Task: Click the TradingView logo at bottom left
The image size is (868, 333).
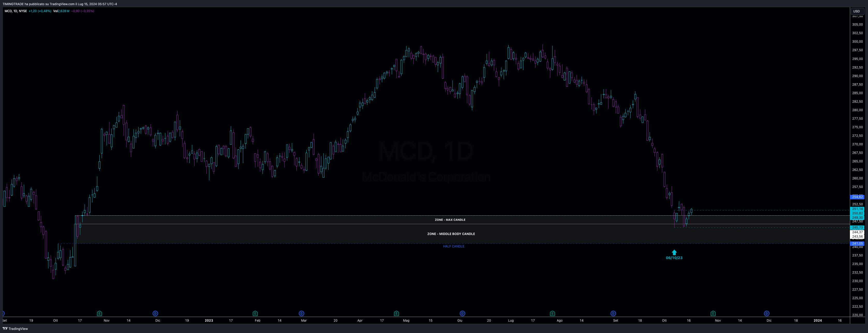Action: click(x=15, y=329)
